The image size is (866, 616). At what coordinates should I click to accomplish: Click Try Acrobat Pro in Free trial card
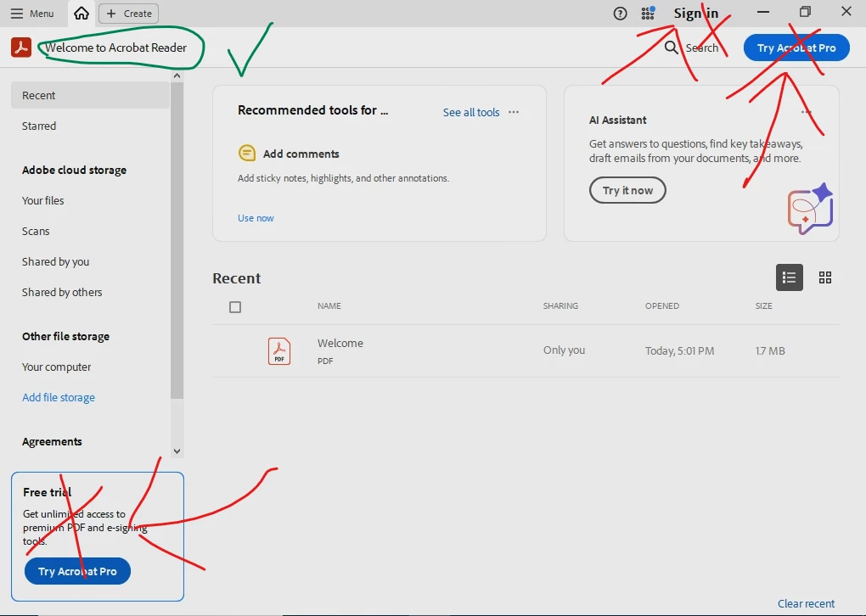(x=77, y=571)
